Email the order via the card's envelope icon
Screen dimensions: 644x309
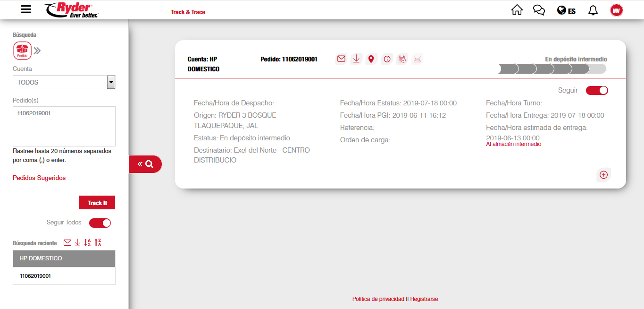click(x=341, y=59)
